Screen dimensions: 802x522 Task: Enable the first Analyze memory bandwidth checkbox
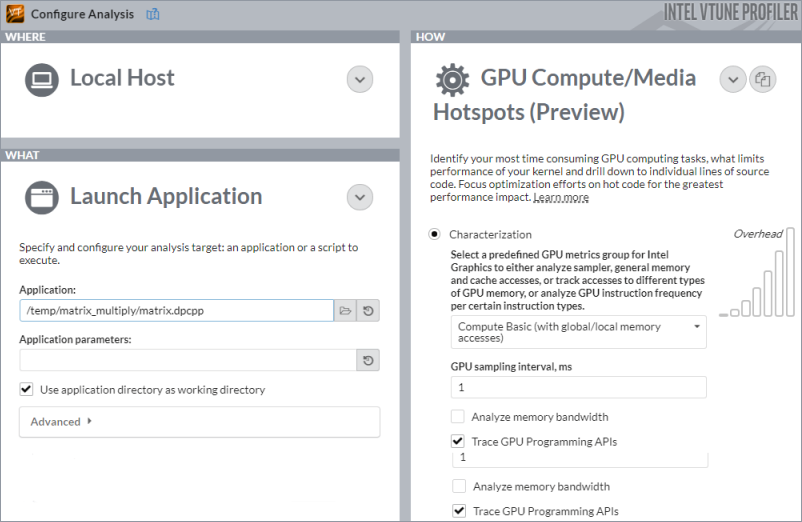click(x=457, y=416)
